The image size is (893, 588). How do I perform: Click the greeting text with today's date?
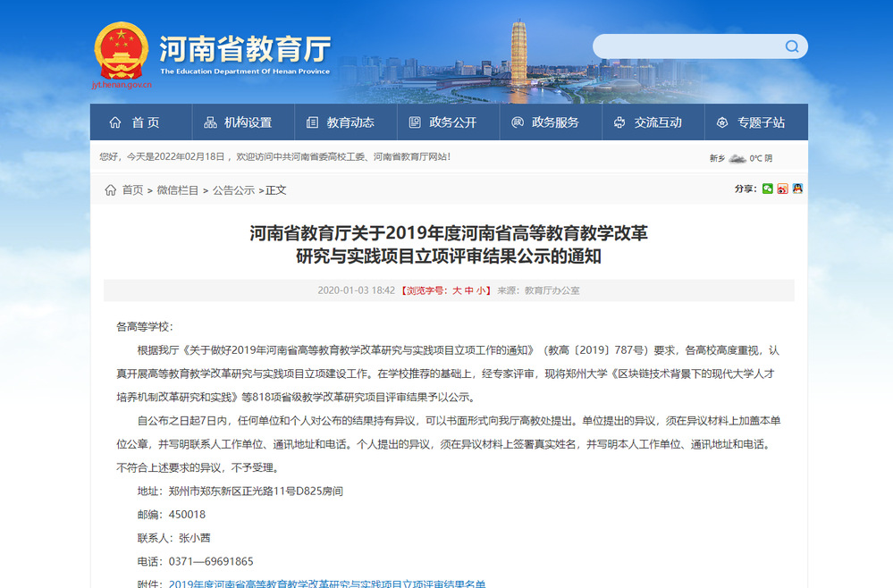(275, 156)
